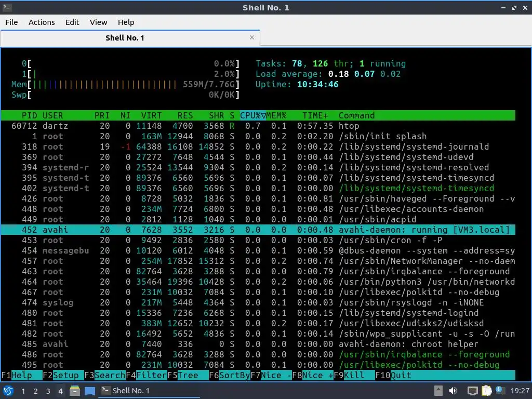Open the View menu
The height and width of the screenshot is (399, 532).
pyautogui.click(x=98, y=22)
